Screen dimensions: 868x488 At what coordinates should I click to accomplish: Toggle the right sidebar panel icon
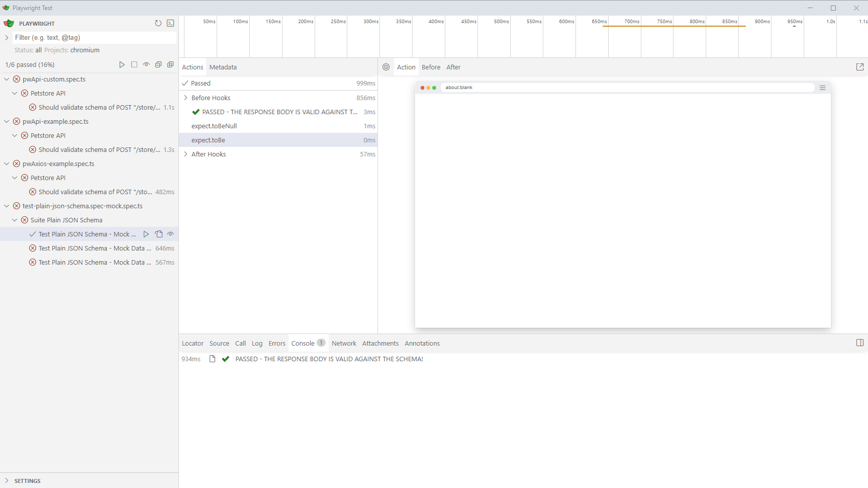tap(860, 343)
